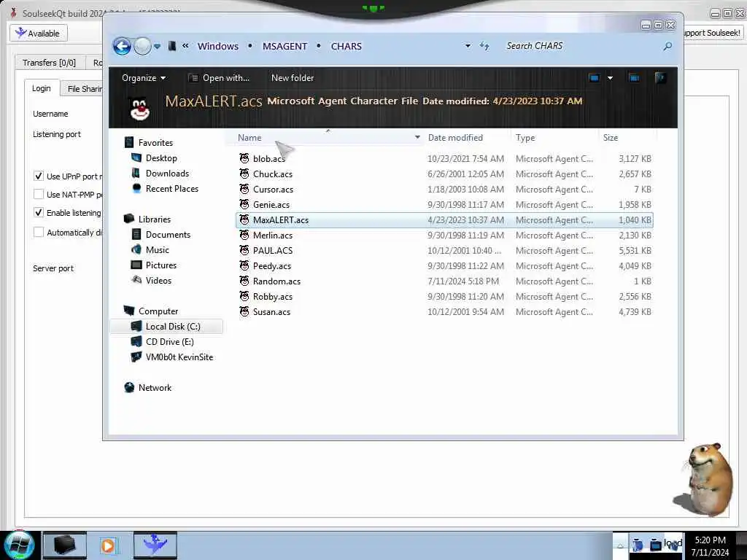Screen dimensions: 747x560
Task: Select the Random.acs file icon
Action: click(244, 281)
